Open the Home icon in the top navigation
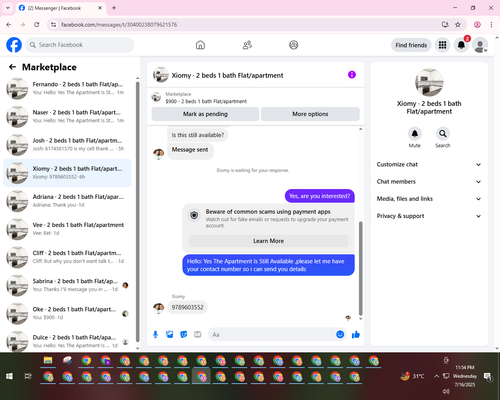Screen dimensions: 500x400 tap(200, 45)
